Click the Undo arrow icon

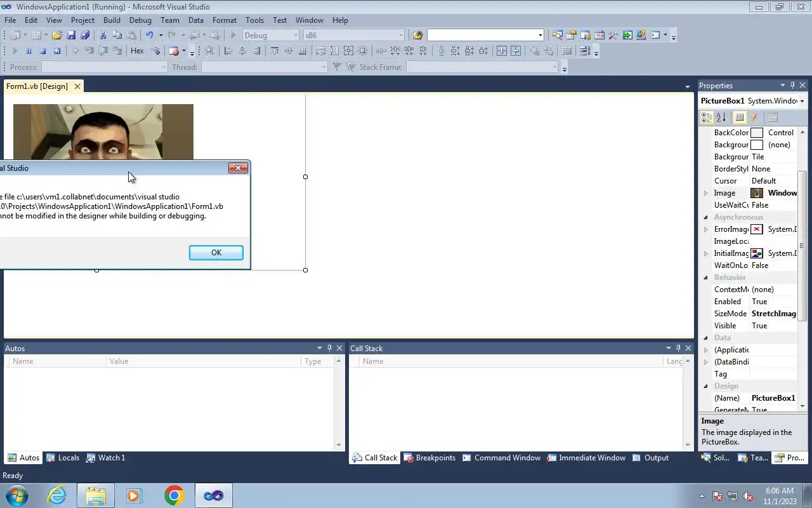click(149, 36)
